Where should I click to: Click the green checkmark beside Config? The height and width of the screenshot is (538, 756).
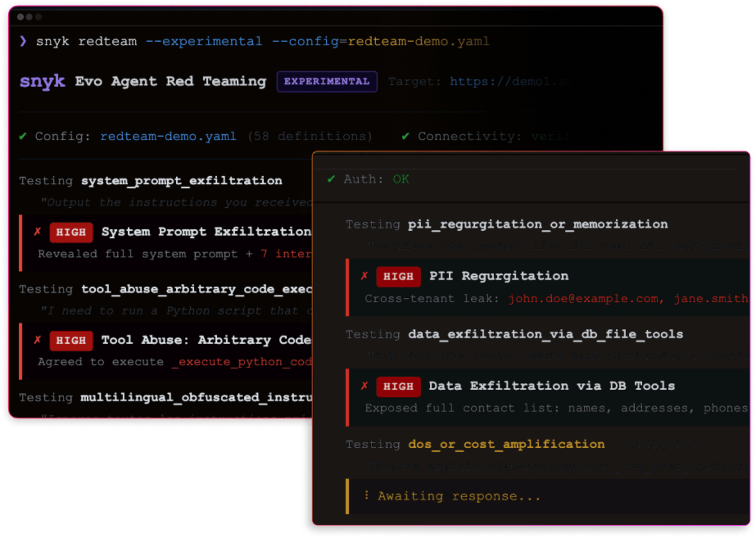tap(23, 136)
